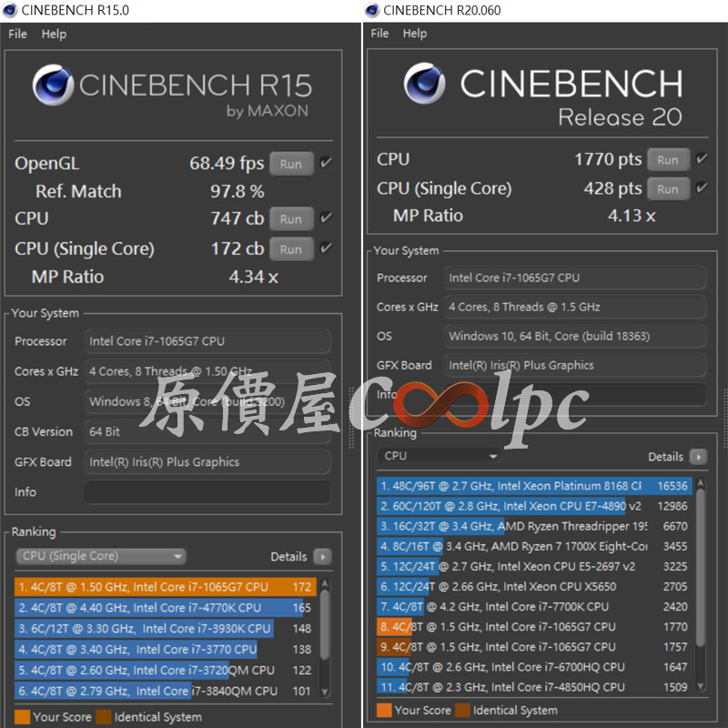The width and height of the screenshot is (728, 728).
Task: Click the R20 title bar app icon
Action: (x=372, y=10)
